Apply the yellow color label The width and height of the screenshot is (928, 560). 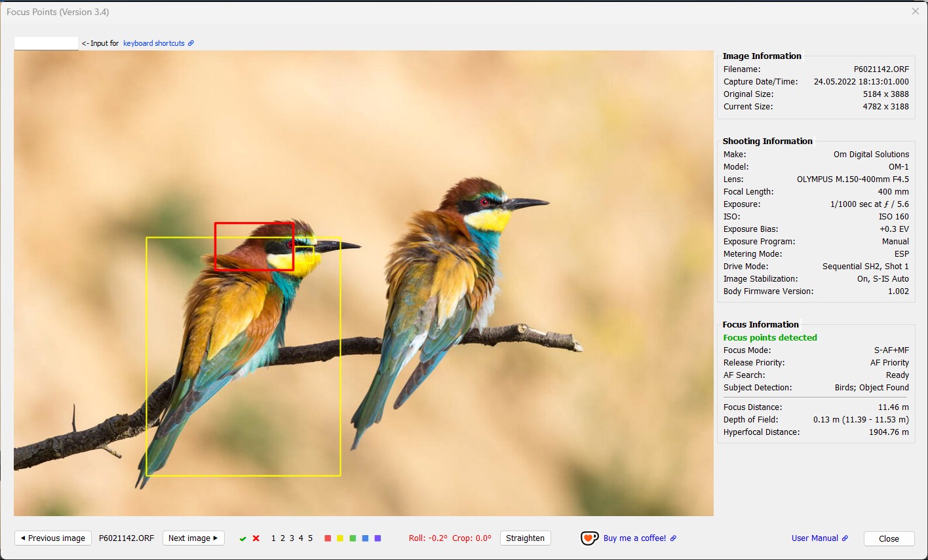pos(340,538)
